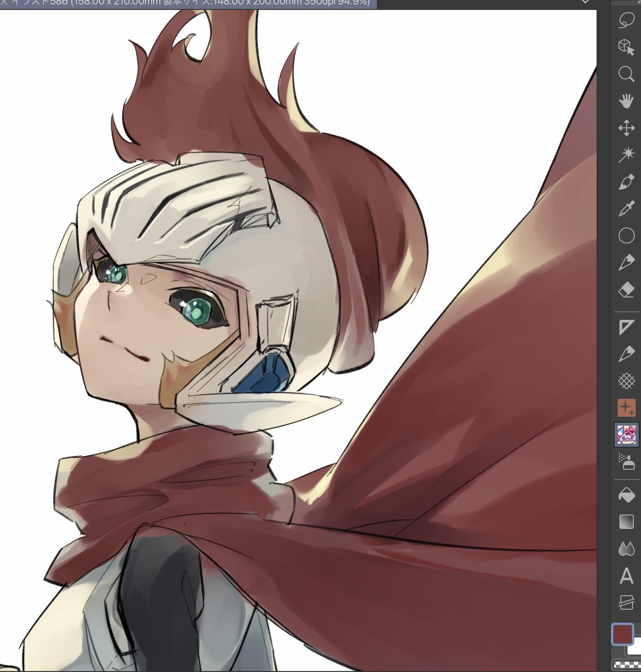The width and height of the screenshot is (641, 672).
Task: Select the Object operation cube tool
Action: click(x=626, y=47)
